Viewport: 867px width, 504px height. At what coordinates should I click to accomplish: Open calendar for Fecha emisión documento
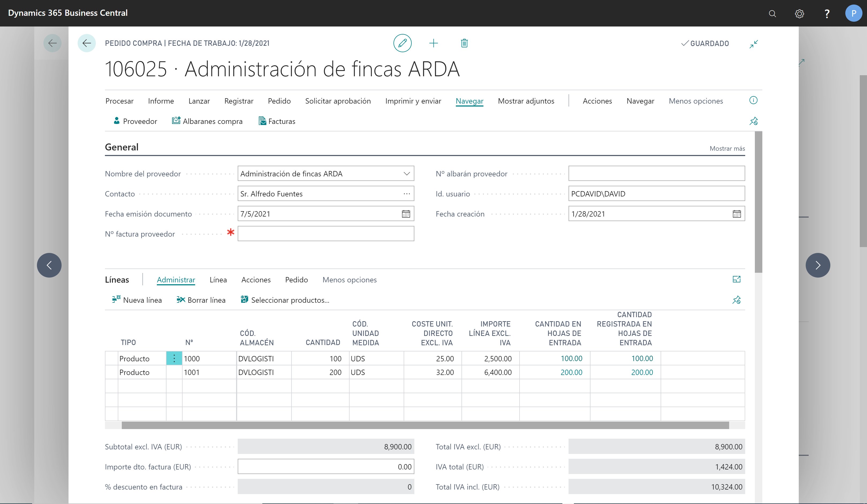click(406, 214)
